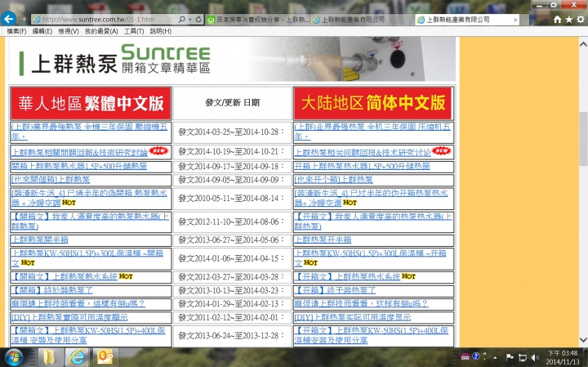The image size is (588, 367).
Task: Open traditional link 上群熱泵相關問題回報&技術研究討論
Action: point(79,153)
